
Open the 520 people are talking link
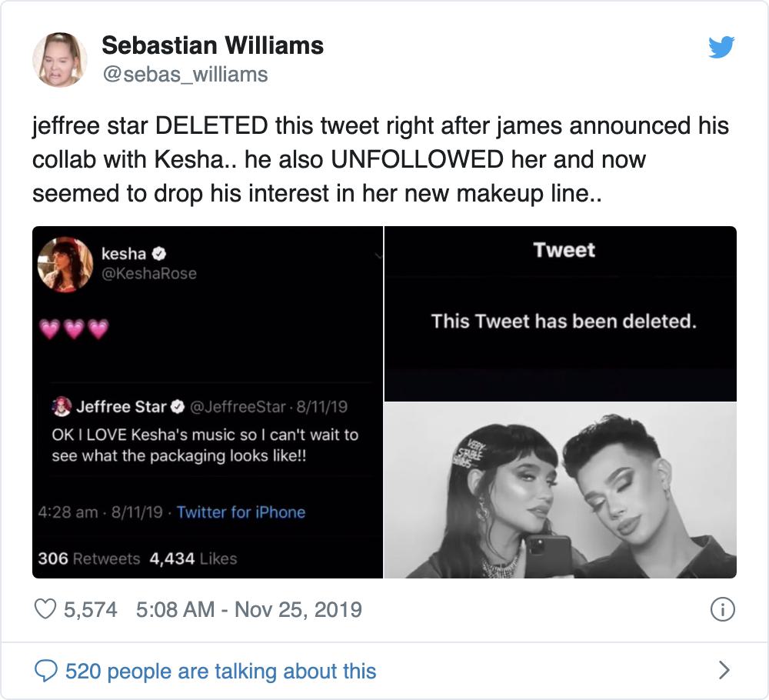(221, 671)
